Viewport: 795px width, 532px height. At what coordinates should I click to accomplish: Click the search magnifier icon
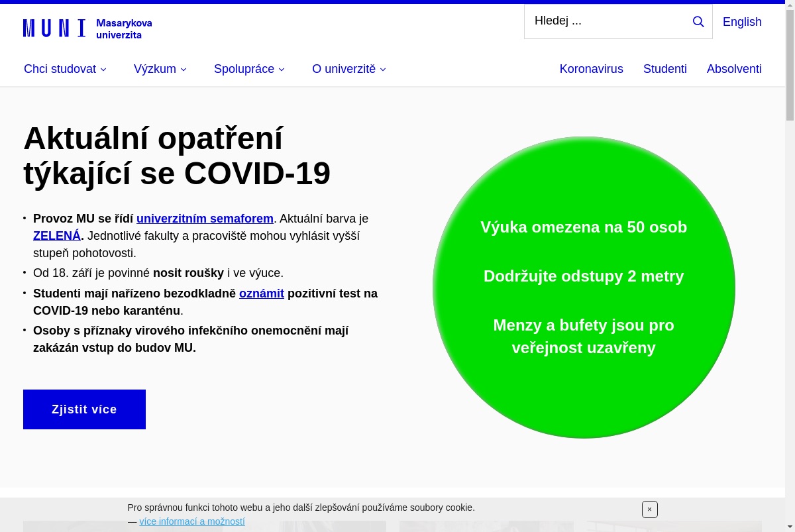(x=698, y=22)
